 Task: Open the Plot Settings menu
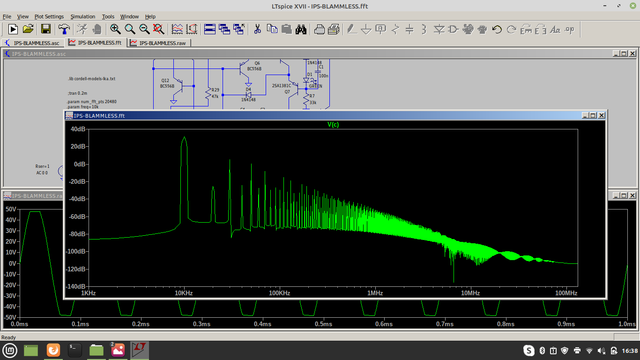tap(49, 16)
